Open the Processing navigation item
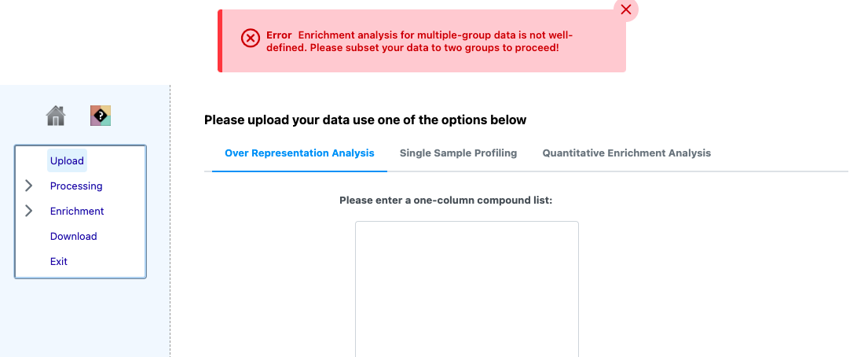The width and height of the screenshot is (868, 357). [76, 186]
